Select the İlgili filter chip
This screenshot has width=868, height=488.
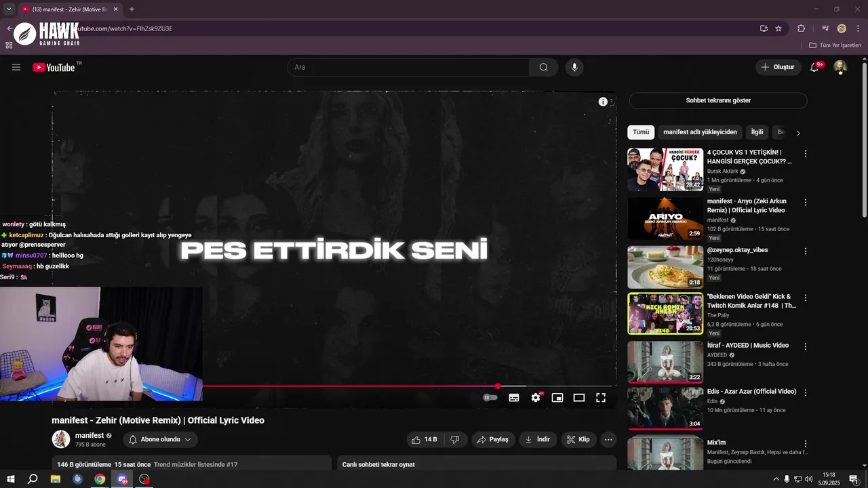click(x=757, y=132)
